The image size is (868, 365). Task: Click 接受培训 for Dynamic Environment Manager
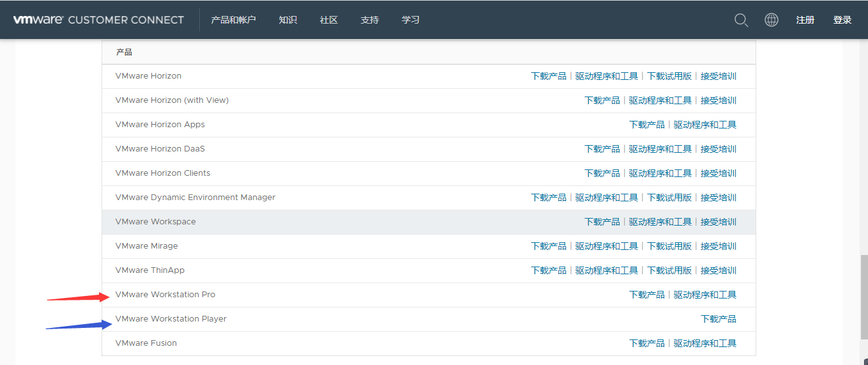pos(719,198)
